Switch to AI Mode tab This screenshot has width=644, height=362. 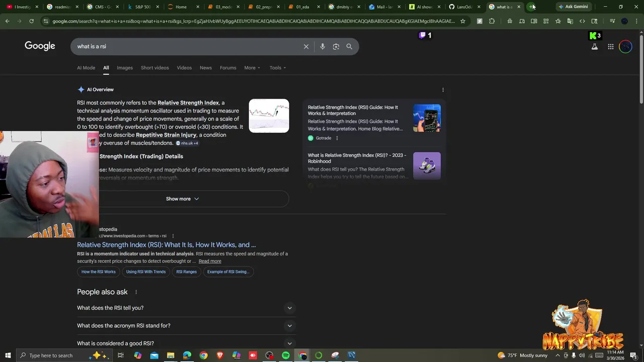pos(86,68)
